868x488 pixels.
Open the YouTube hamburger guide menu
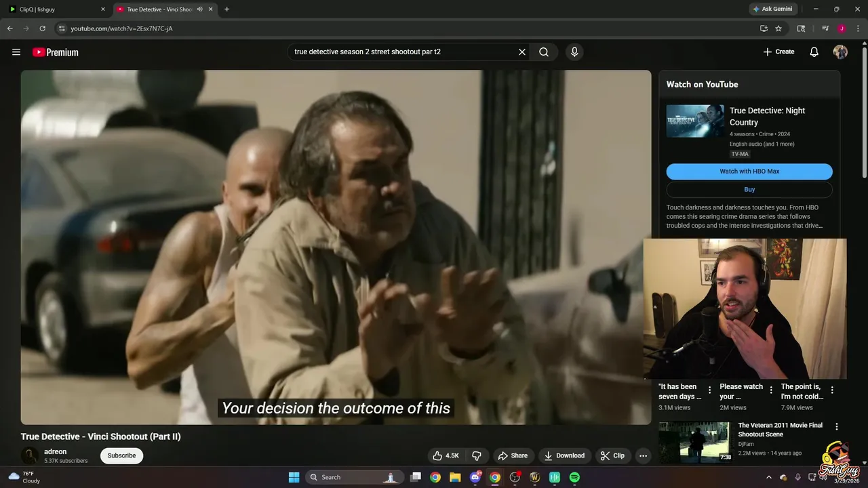pyautogui.click(x=16, y=52)
